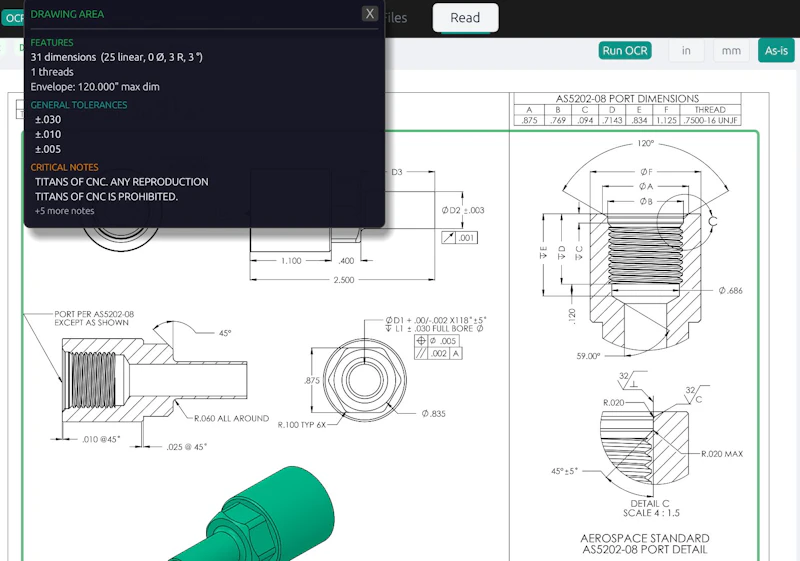
Task: Click the '59.00°' angle dimension
Action: click(588, 356)
